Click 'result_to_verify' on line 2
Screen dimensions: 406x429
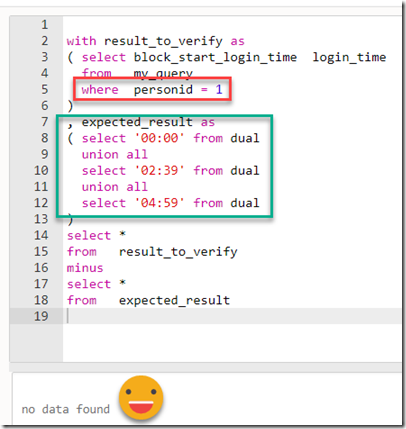163,41
